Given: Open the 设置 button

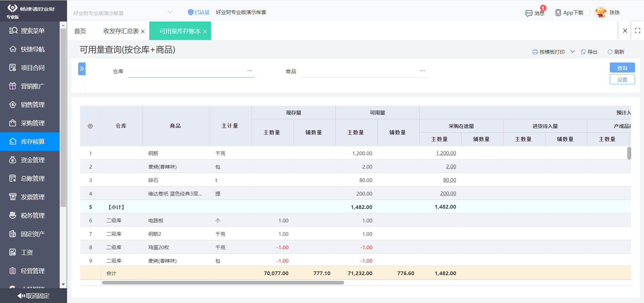Looking at the screenshot, I should [x=622, y=79].
